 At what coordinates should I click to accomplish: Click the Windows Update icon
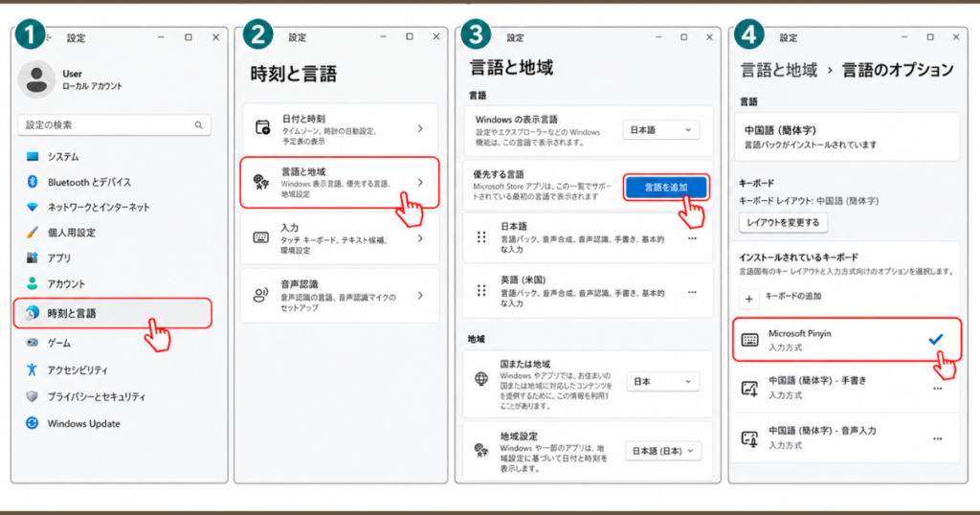tap(32, 423)
